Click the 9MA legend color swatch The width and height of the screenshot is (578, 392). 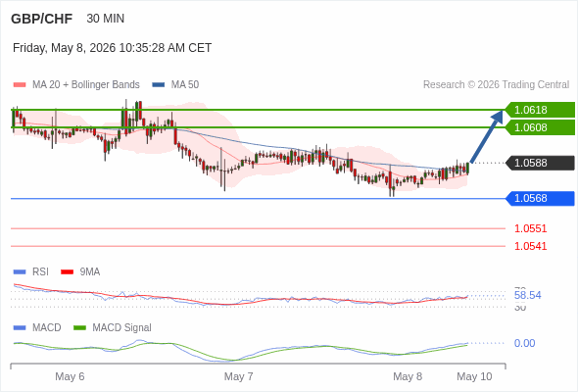[67, 272]
